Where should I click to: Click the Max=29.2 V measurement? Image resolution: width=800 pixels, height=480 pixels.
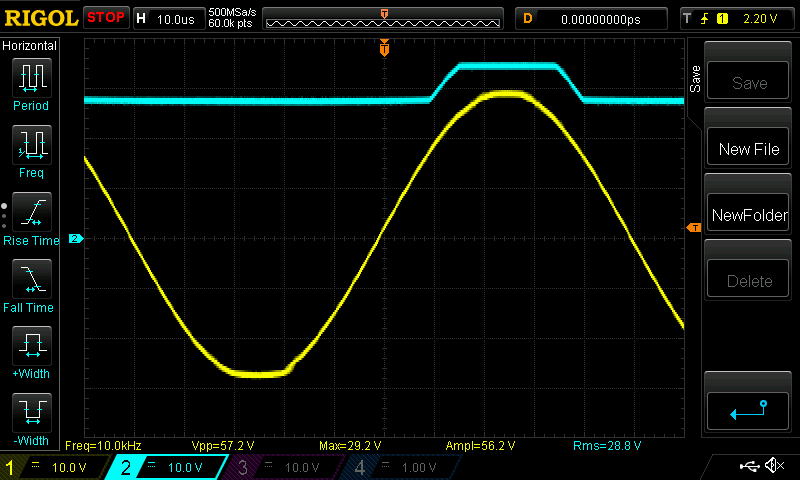350,446
